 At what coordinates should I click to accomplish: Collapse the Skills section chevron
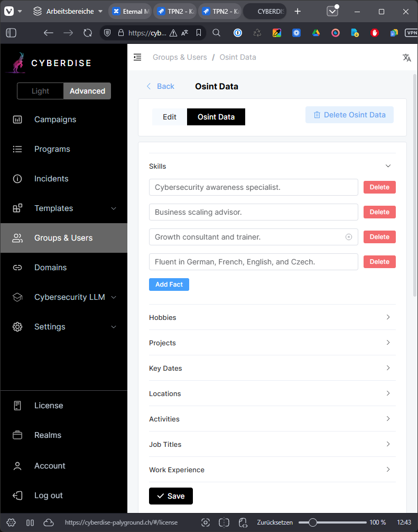pyautogui.click(x=388, y=166)
